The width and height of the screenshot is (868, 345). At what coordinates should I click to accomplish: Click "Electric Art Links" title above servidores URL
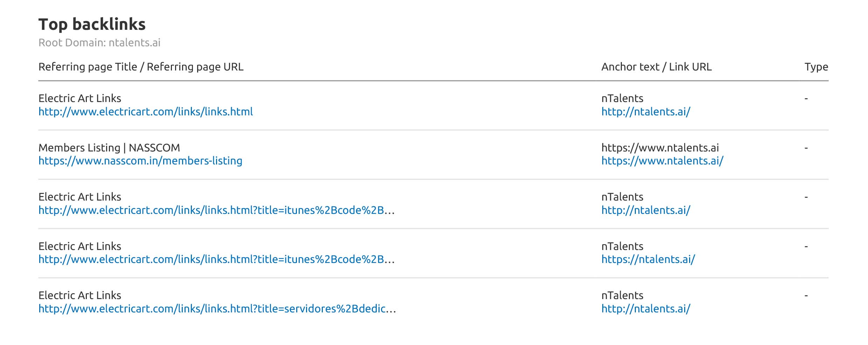[80, 296]
